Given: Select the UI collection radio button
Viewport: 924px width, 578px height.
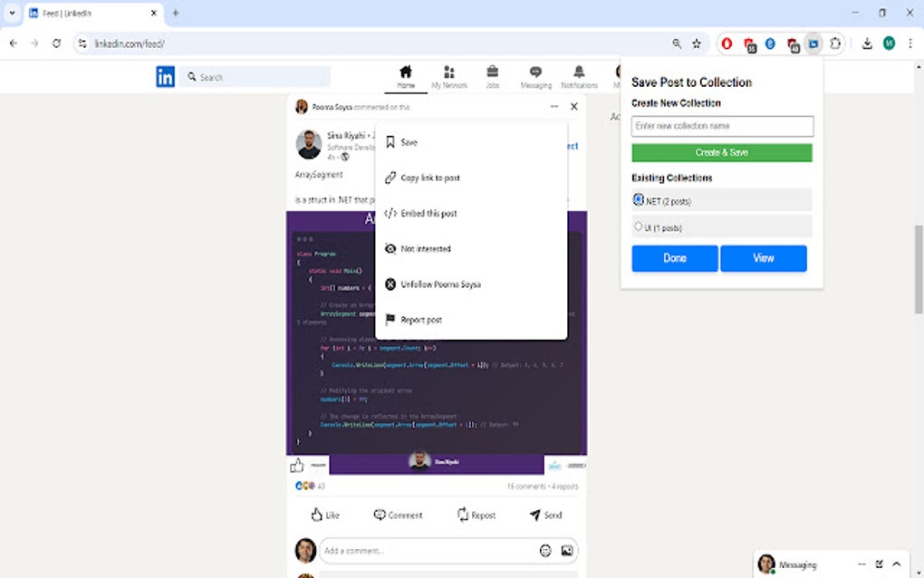Looking at the screenshot, I should pyautogui.click(x=638, y=227).
